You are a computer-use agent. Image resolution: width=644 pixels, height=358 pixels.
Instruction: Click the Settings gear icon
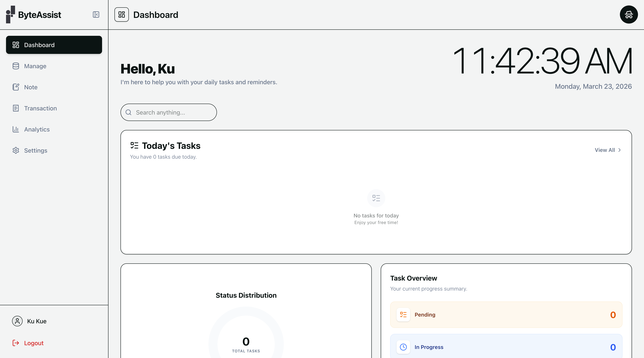click(x=16, y=150)
